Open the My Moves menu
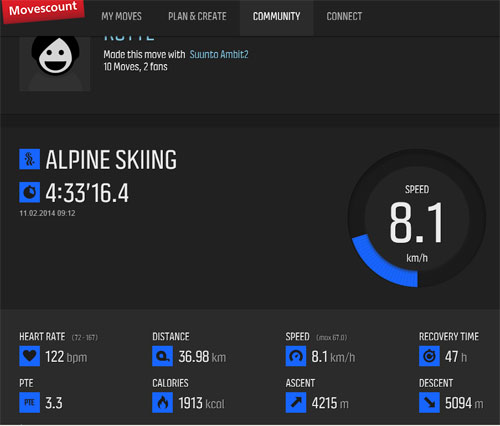 pyautogui.click(x=121, y=16)
